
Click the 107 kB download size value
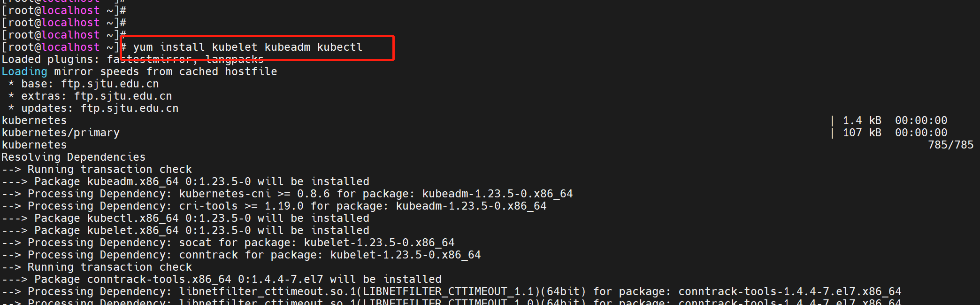862,133
